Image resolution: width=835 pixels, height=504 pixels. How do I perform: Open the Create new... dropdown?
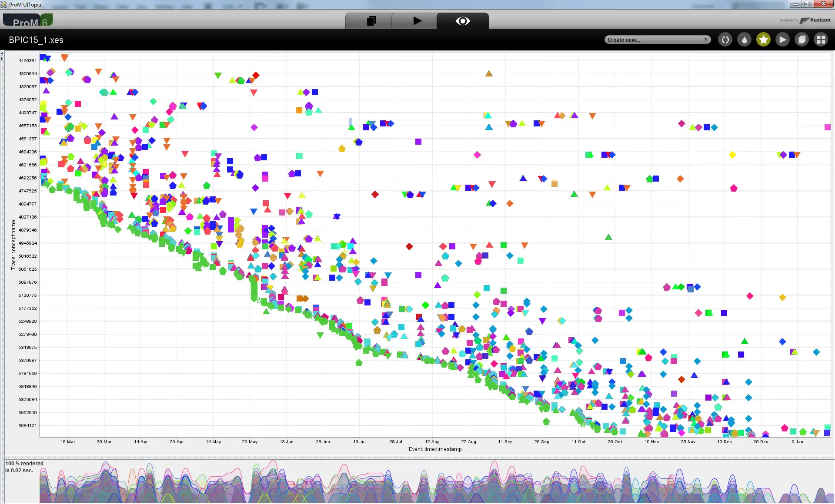[x=654, y=40]
